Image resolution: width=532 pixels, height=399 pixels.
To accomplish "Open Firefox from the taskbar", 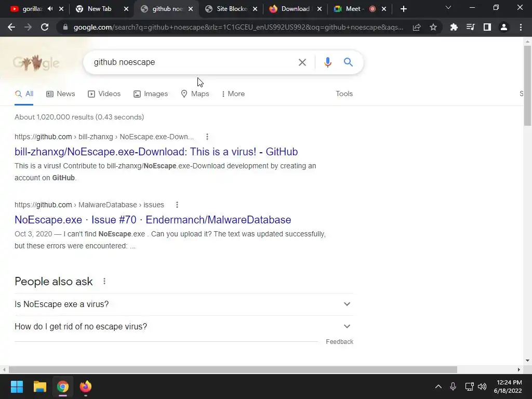I will [x=86, y=387].
